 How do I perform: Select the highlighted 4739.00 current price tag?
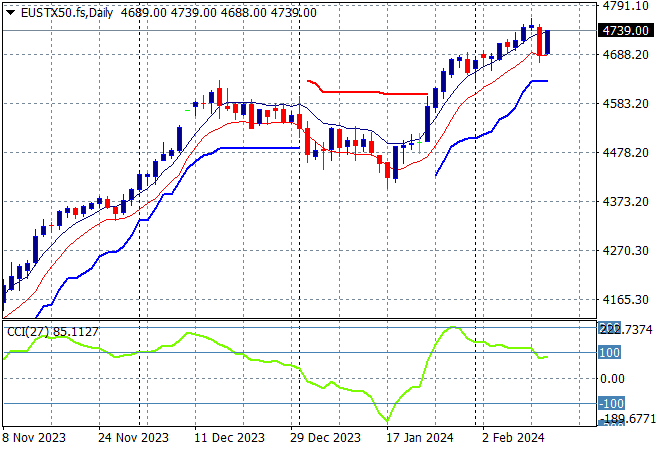click(624, 31)
